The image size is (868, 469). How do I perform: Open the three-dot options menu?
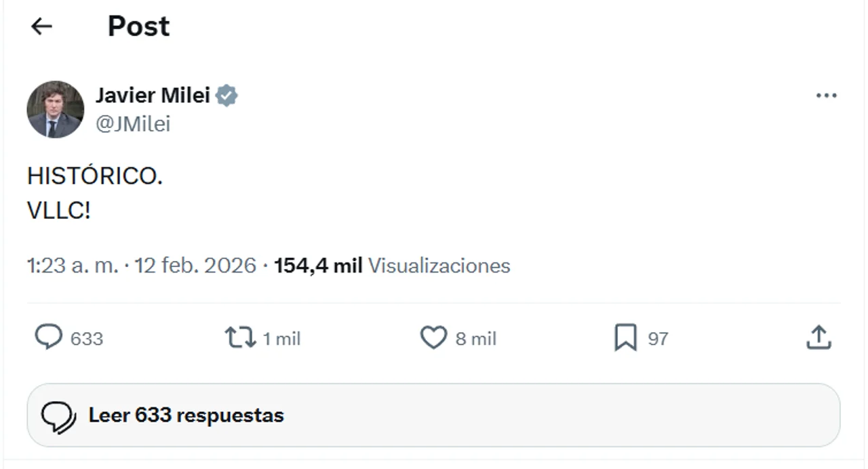pyautogui.click(x=826, y=96)
